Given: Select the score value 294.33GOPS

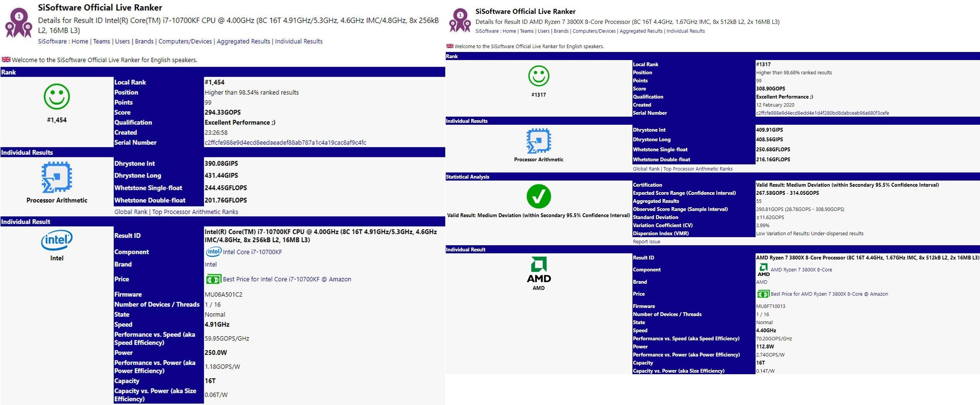Looking at the screenshot, I should (x=222, y=112).
